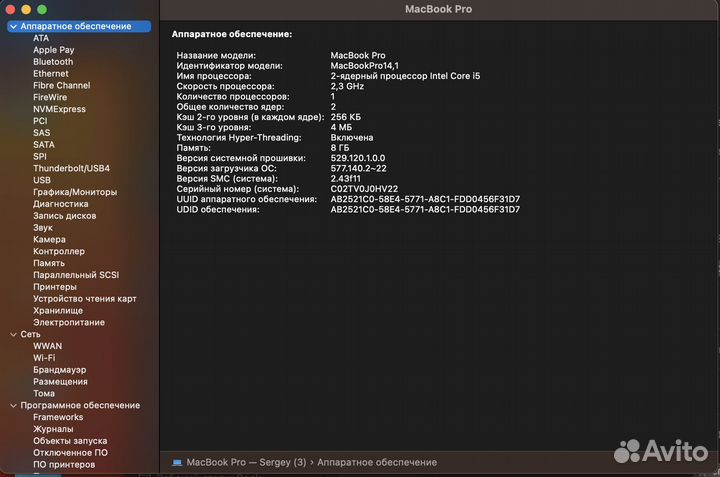Select Звук in the sidebar
Image resolution: width=720 pixels, height=477 pixels.
pos(43,228)
